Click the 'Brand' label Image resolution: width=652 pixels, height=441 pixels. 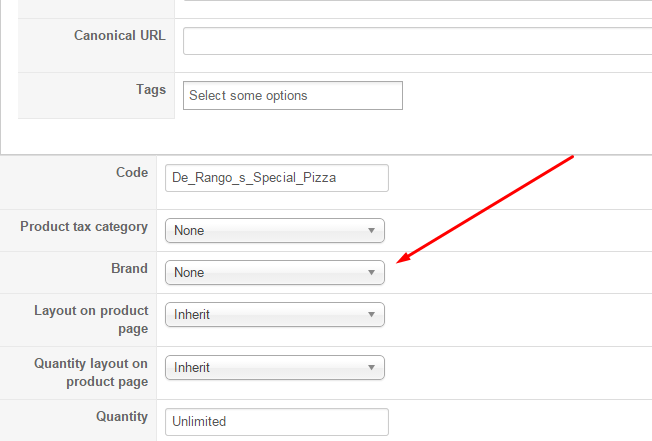click(x=129, y=268)
